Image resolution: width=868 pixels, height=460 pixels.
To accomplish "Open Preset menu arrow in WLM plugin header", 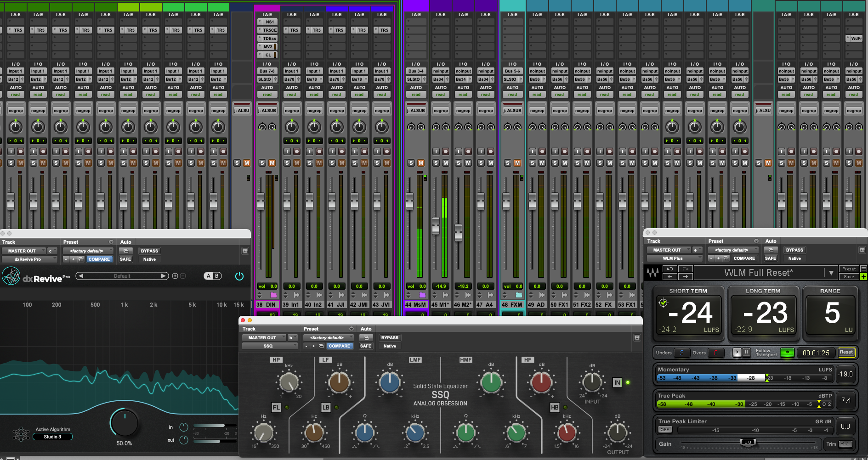I will coord(756,241).
